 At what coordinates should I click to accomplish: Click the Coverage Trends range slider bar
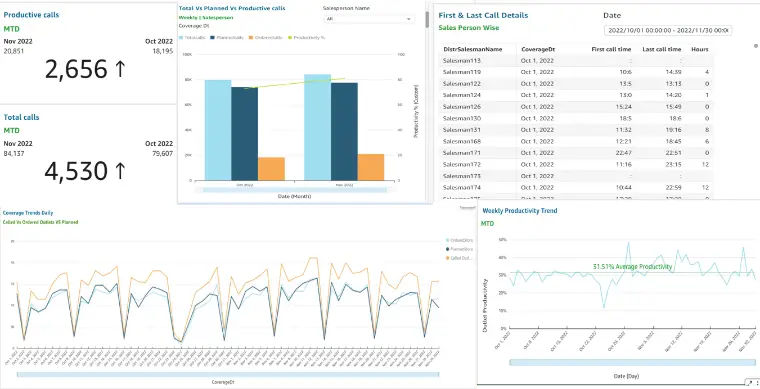tap(228, 374)
